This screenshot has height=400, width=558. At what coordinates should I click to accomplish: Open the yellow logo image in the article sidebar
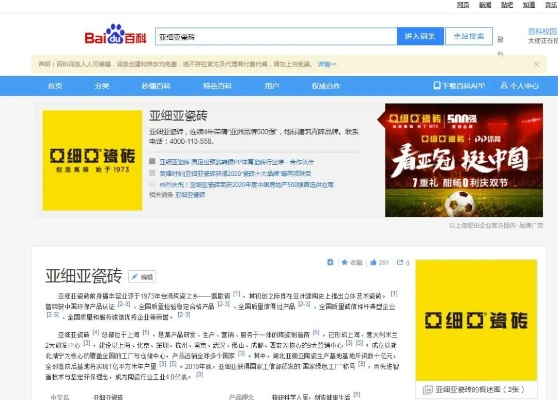click(476, 320)
